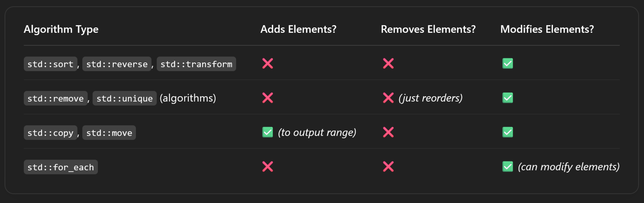
Task: Click the 'Adds Elements?' column header
Action: click(299, 29)
